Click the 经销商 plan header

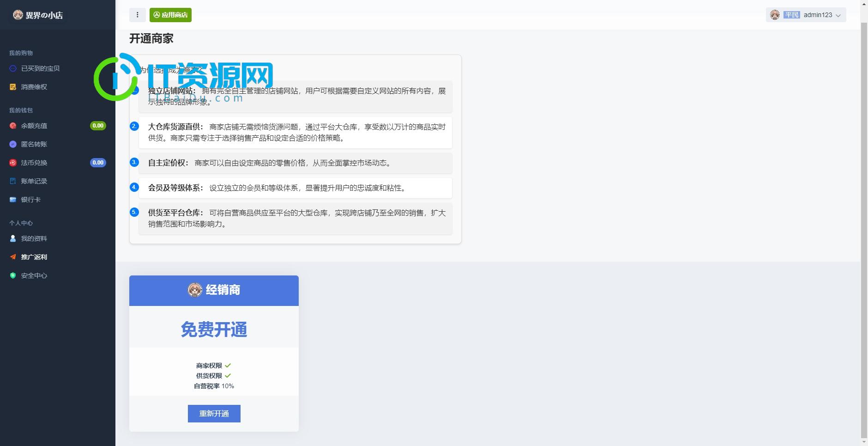pos(214,291)
